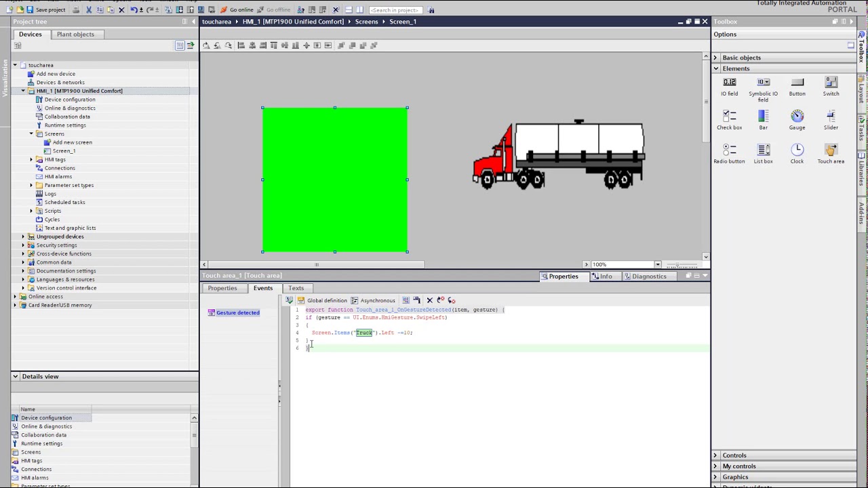The height and width of the screenshot is (488, 868).
Task: Choose the Button element in Toolbox
Action: pos(797,87)
